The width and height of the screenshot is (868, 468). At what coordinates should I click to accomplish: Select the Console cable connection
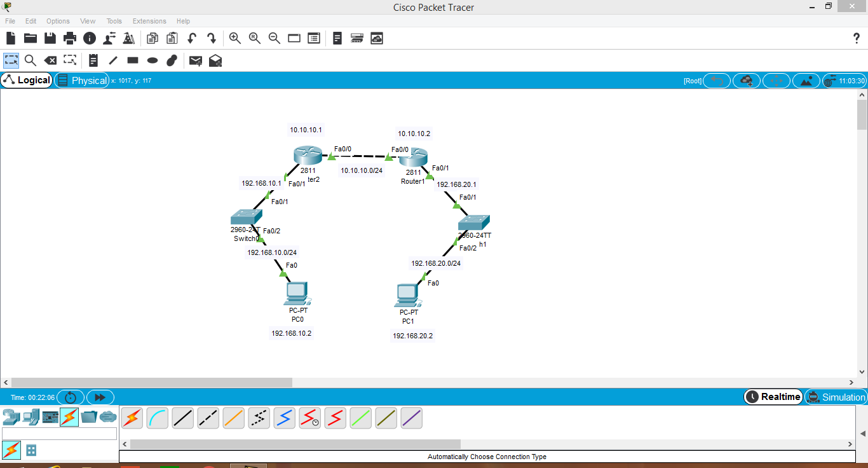click(x=157, y=418)
